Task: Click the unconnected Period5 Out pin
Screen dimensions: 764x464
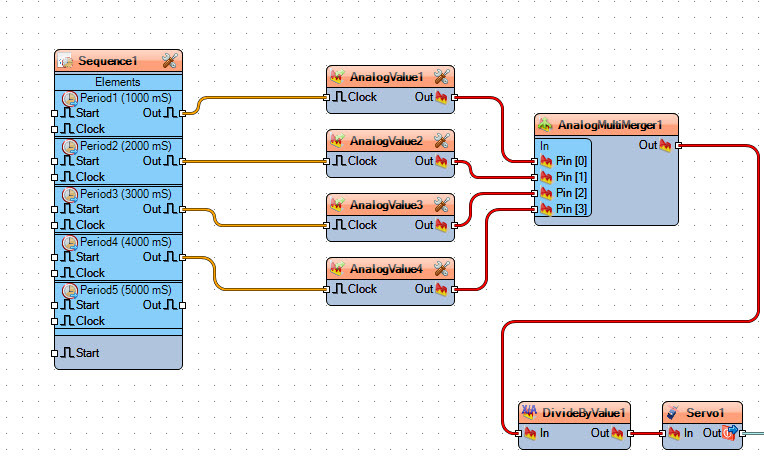Action: coord(182,305)
